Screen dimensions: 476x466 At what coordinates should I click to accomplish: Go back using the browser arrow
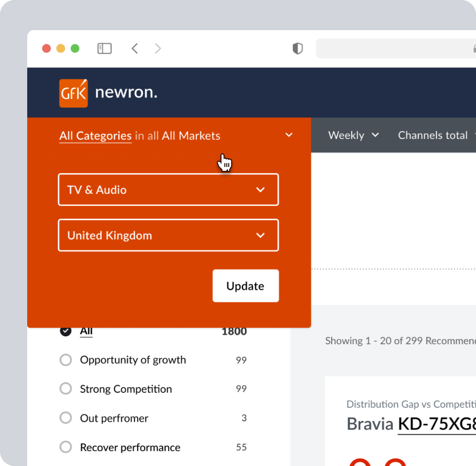click(135, 49)
